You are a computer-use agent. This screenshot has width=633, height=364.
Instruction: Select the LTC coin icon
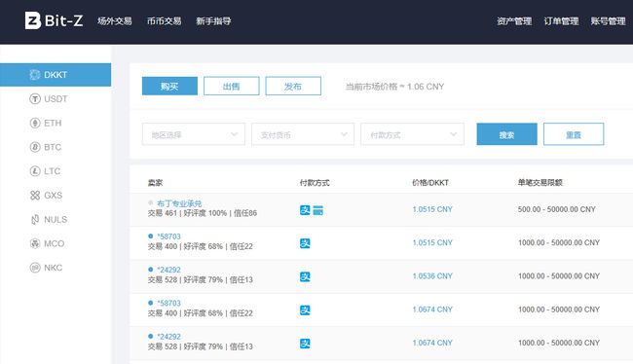[x=35, y=171]
